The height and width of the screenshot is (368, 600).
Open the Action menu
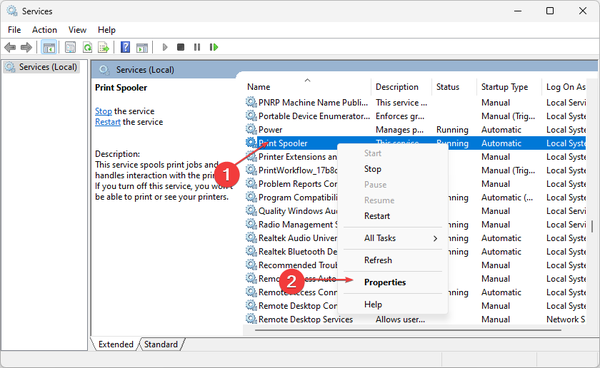[44, 30]
